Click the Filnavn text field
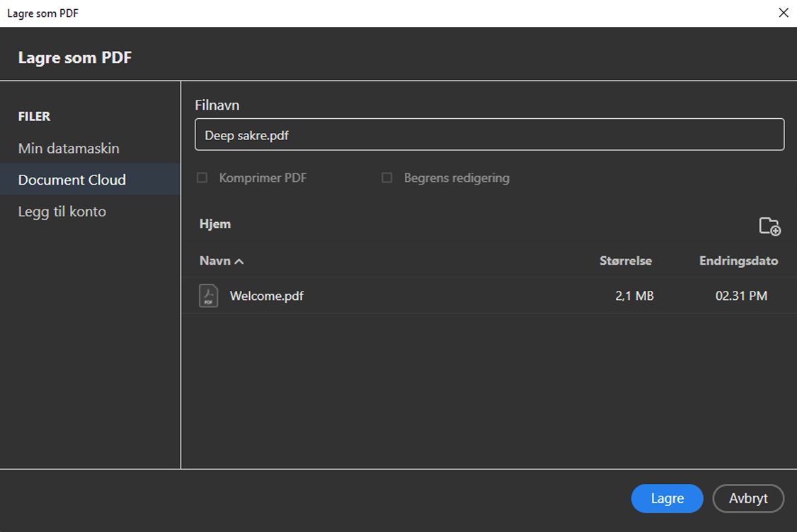 (489, 135)
